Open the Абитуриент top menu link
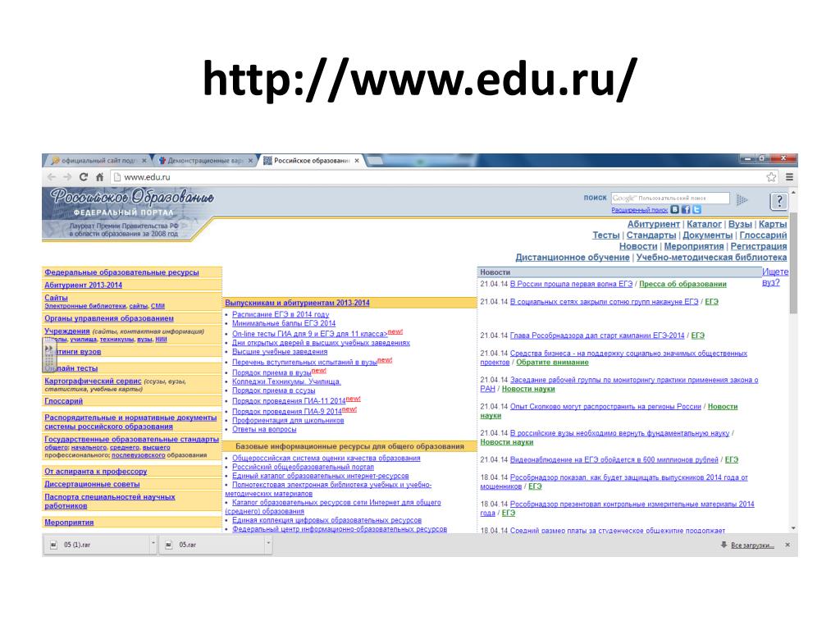 [653, 224]
